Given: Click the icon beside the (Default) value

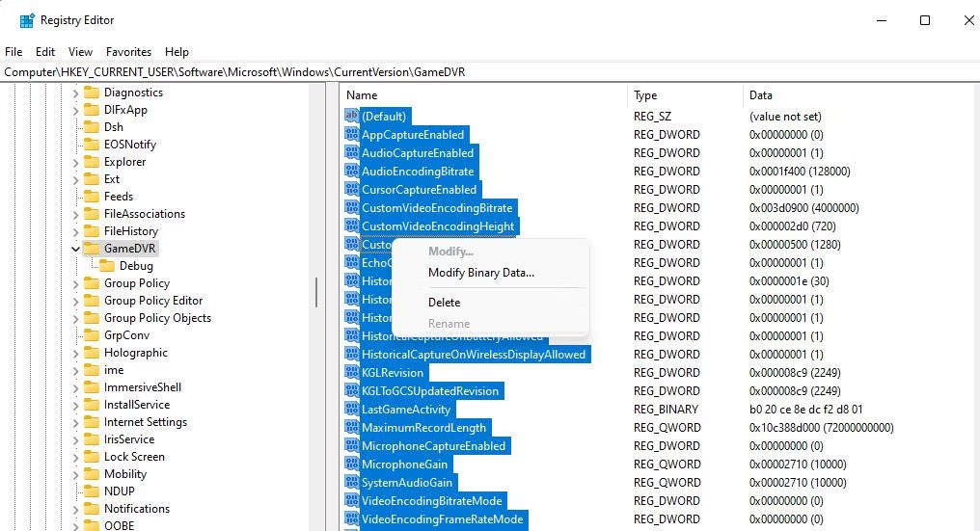Looking at the screenshot, I should pyautogui.click(x=351, y=116).
